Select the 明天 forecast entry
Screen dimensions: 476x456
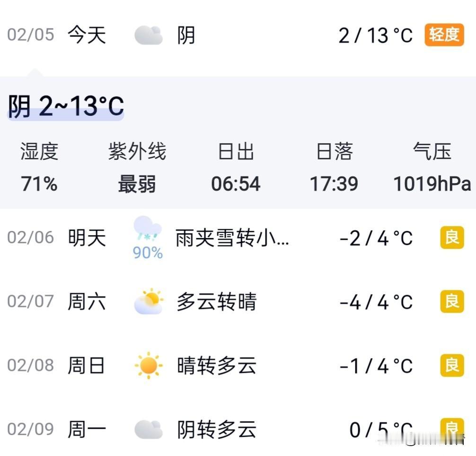click(x=86, y=238)
